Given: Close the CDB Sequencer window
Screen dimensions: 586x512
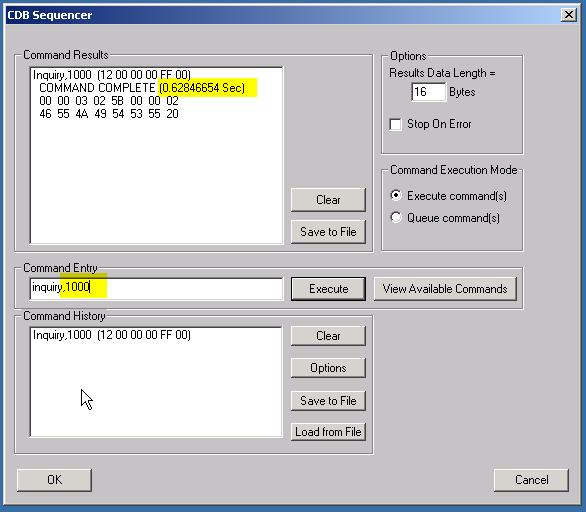Looking at the screenshot, I should (568, 15).
